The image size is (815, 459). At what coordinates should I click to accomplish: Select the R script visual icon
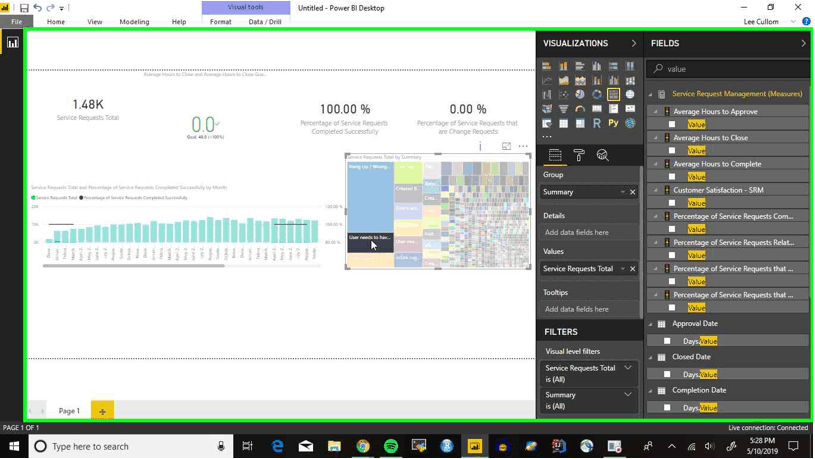597,124
